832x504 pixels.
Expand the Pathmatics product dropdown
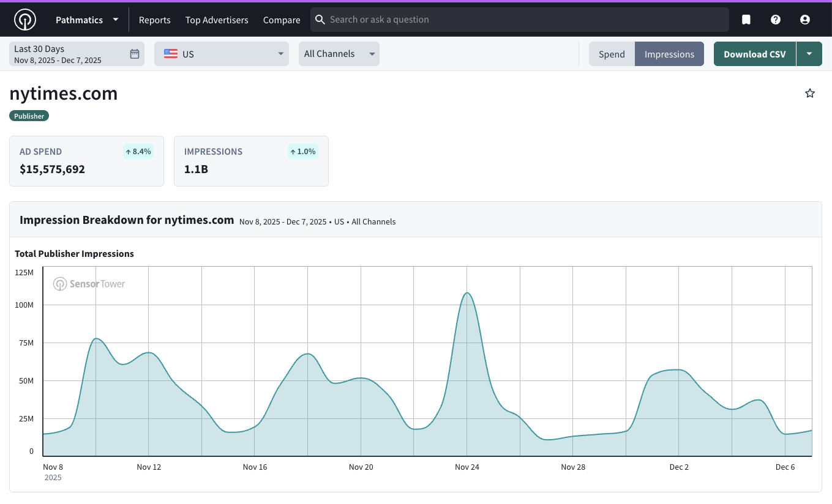(x=87, y=20)
